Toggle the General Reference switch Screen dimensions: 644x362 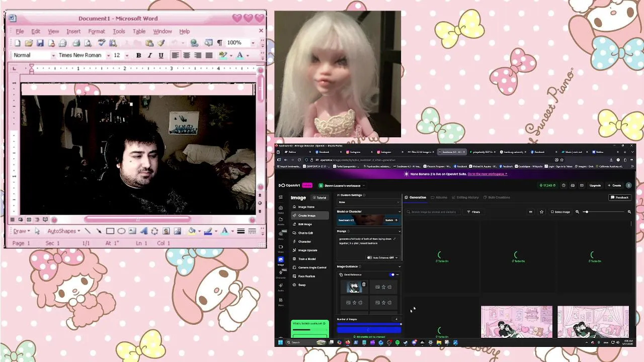(x=392, y=275)
